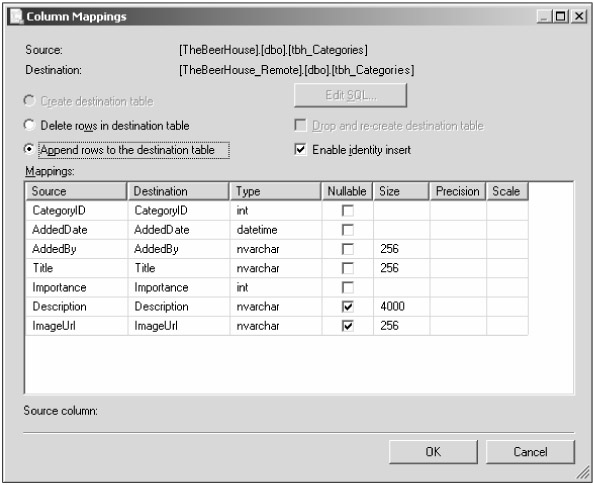Open destination cell for Importance row

click(178, 287)
